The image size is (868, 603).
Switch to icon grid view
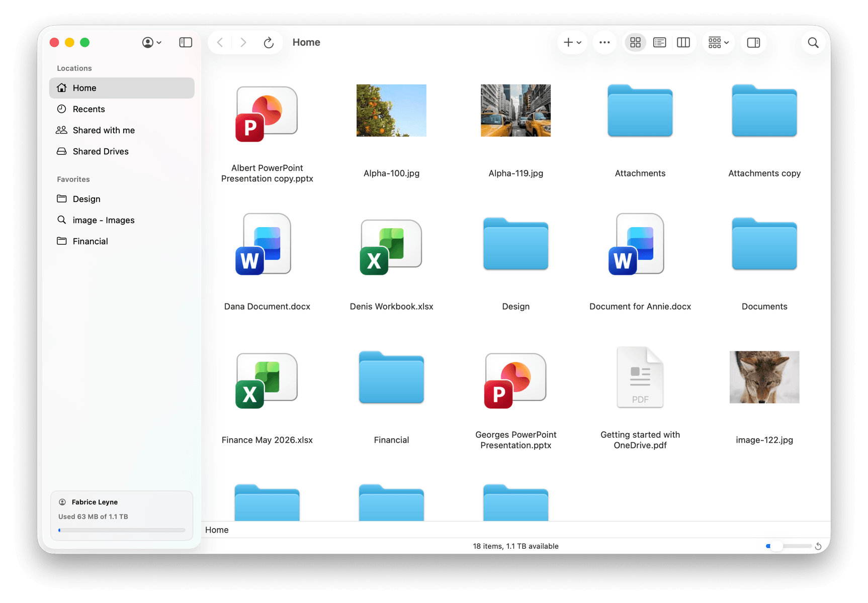tap(635, 43)
